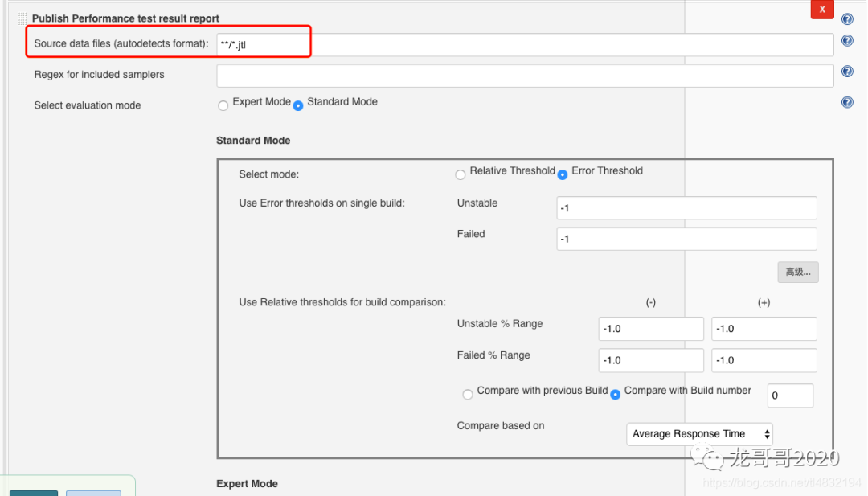
Task: Open help for Select evaluation mode
Action: click(847, 103)
